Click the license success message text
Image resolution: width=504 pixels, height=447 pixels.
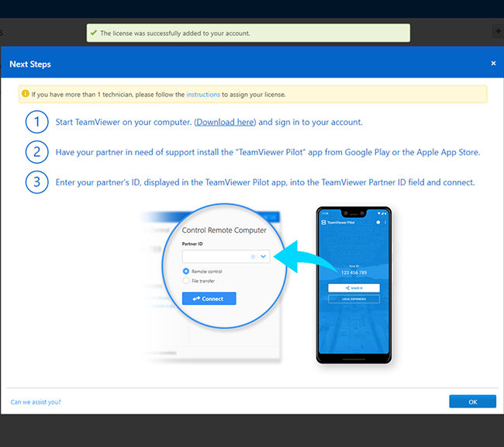tap(175, 33)
